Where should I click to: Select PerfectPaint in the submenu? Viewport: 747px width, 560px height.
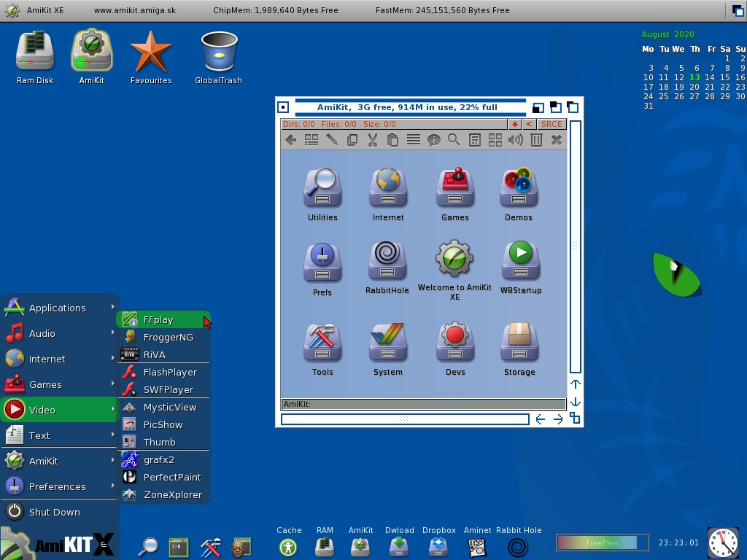tap(171, 477)
